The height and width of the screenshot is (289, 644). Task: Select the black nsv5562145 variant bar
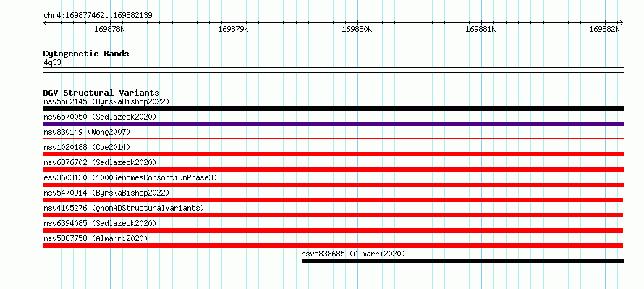pyautogui.click(x=333, y=109)
